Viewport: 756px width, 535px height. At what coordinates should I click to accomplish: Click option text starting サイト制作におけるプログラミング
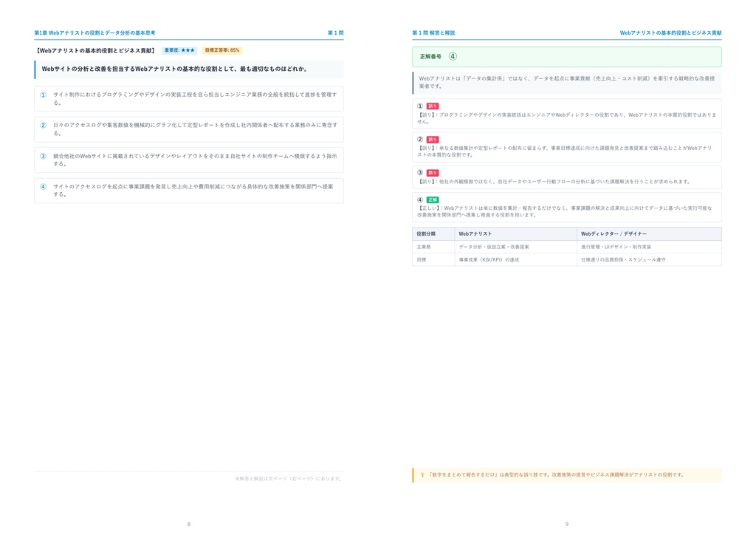[195, 98]
